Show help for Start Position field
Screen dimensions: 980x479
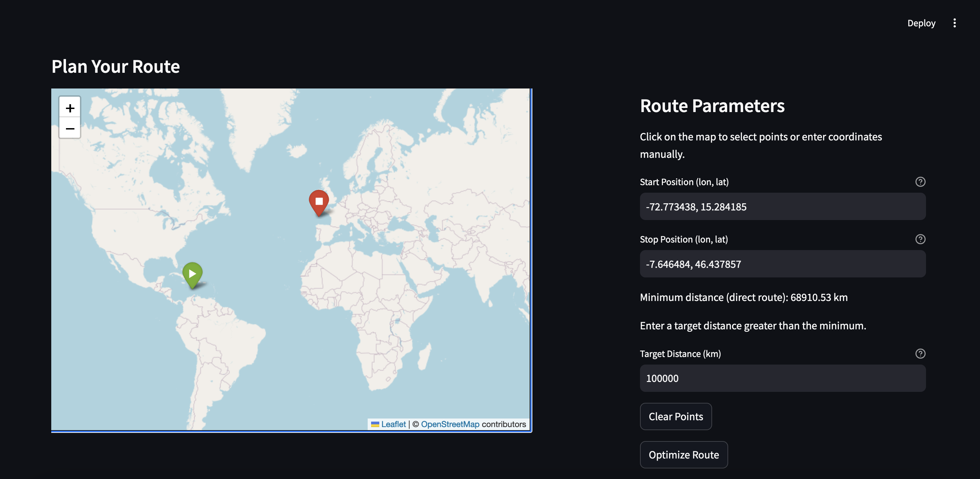(920, 182)
